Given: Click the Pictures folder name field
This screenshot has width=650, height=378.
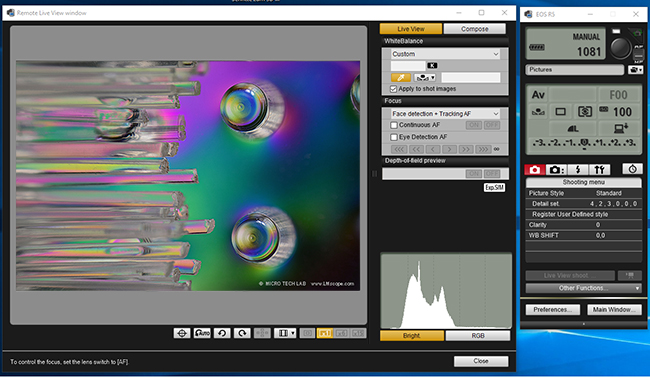Looking at the screenshot, I should (x=575, y=70).
